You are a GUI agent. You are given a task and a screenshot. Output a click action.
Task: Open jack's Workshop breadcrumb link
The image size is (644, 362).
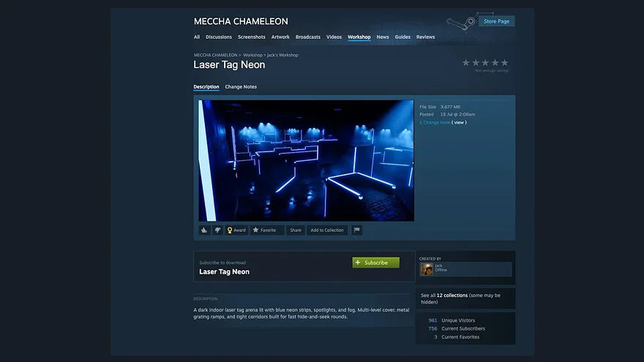click(x=282, y=55)
